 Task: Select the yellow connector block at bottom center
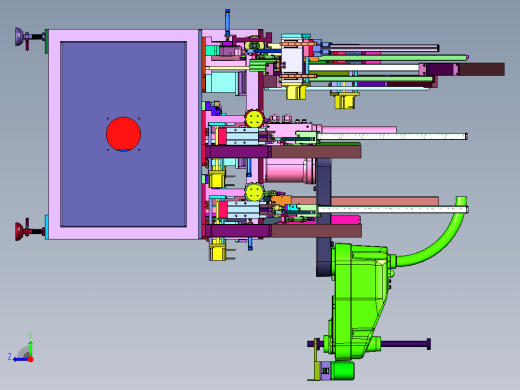217,253
